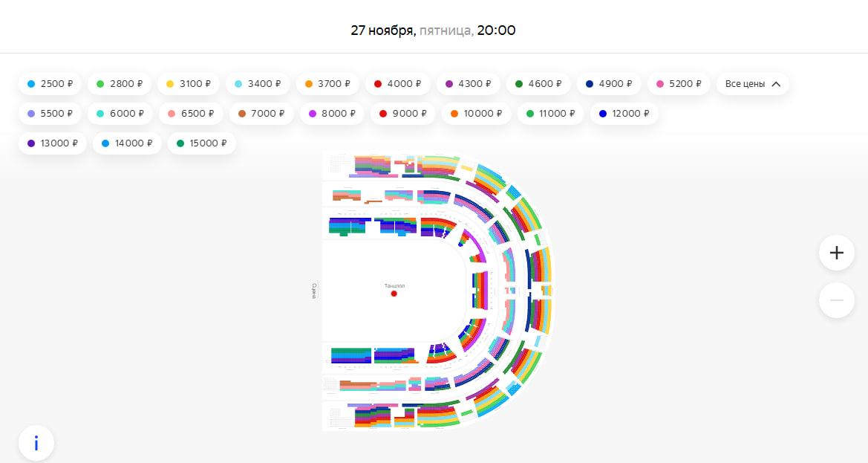Screen dimensions: 868x463
Task: Zoom in on the seating map
Action: [837, 253]
